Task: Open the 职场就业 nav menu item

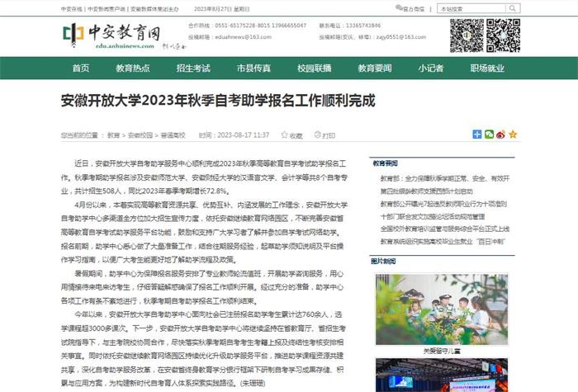Action: pos(487,68)
